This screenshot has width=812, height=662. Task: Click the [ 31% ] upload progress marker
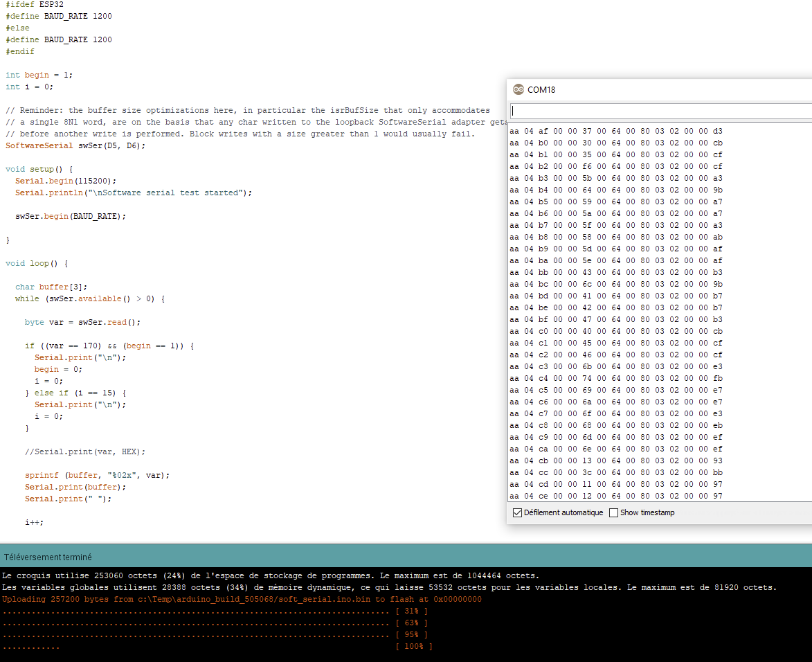click(412, 611)
